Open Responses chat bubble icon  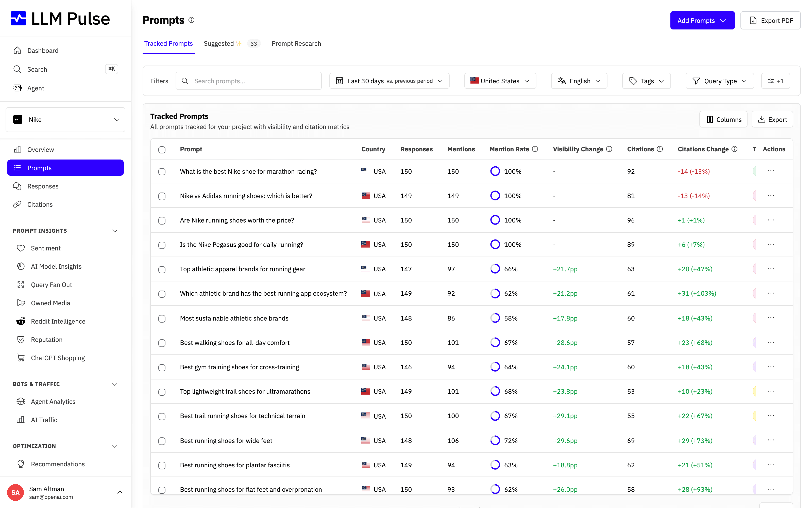point(17,186)
